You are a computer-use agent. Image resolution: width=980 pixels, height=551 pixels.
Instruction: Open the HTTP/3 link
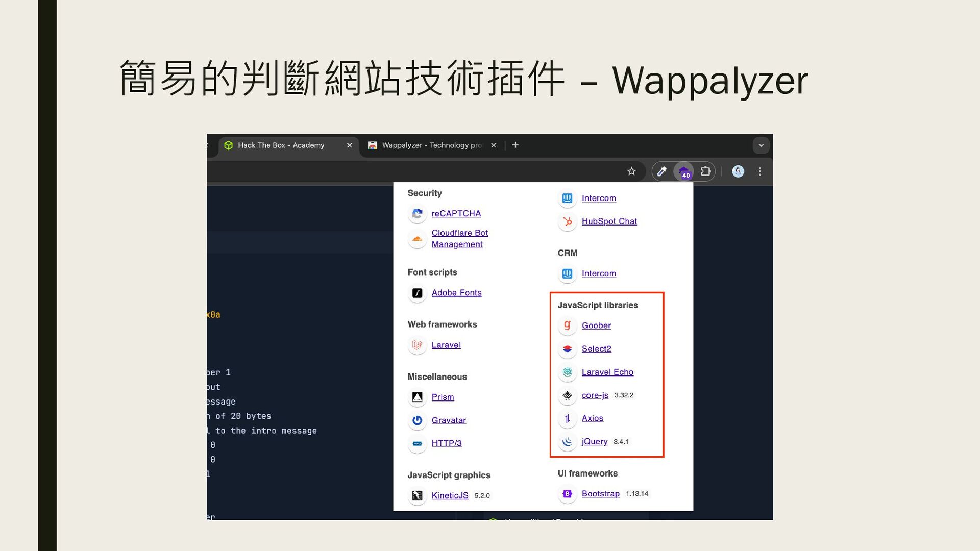(447, 443)
